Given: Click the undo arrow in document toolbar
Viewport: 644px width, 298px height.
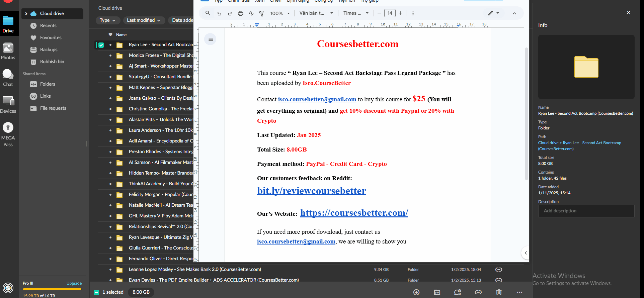Looking at the screenshot, I should (x=219, y=13).
